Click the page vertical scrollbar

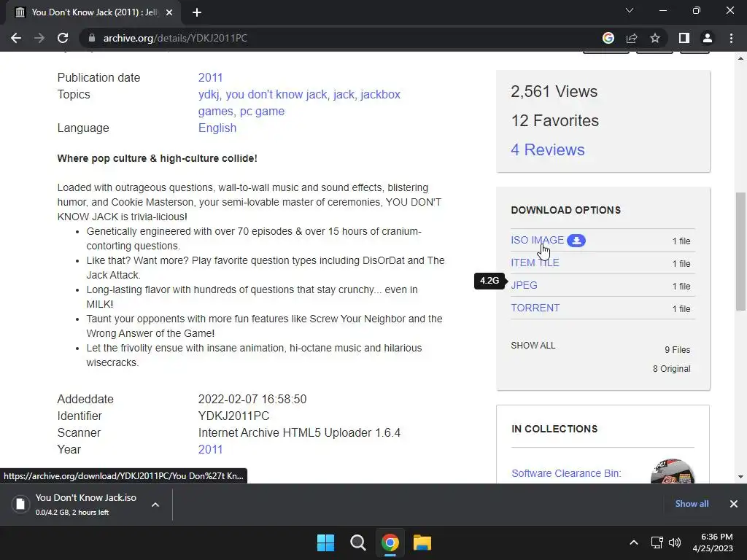[x=741, y=252]
